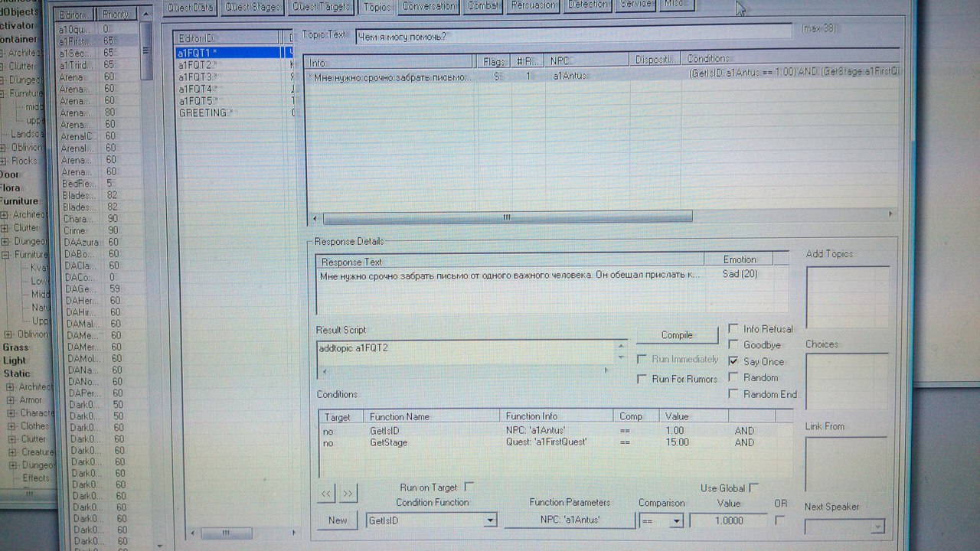This screenshot has height=551, width=980.
Task: Select the BedRe... quest row
Action: 100,184
